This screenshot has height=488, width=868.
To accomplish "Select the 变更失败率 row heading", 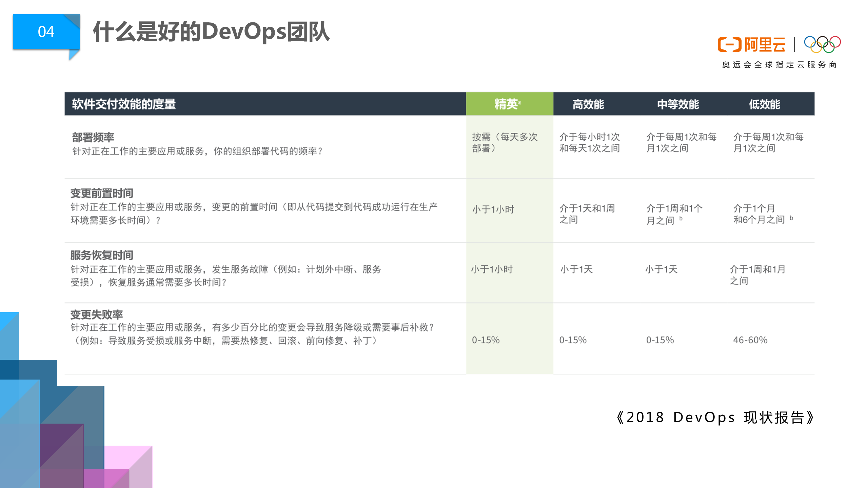I will point(97,314).
